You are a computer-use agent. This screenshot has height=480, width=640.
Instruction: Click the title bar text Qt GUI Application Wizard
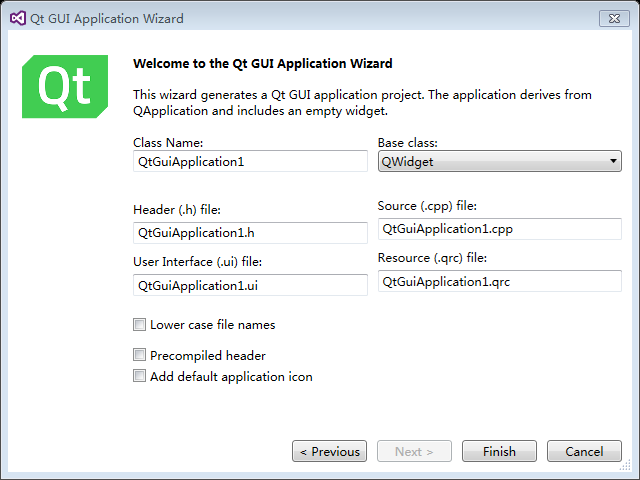point(107,19)
